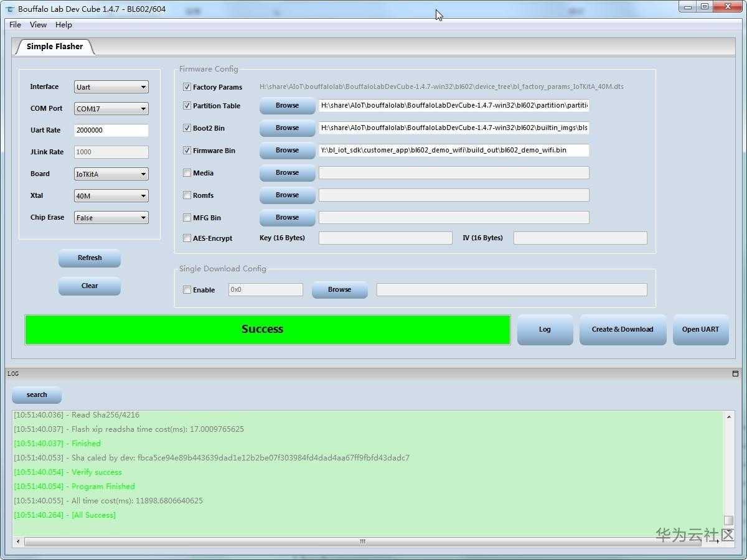
Task: Click the 'Sha caled by dev' log line
Action: click(212, 458)
